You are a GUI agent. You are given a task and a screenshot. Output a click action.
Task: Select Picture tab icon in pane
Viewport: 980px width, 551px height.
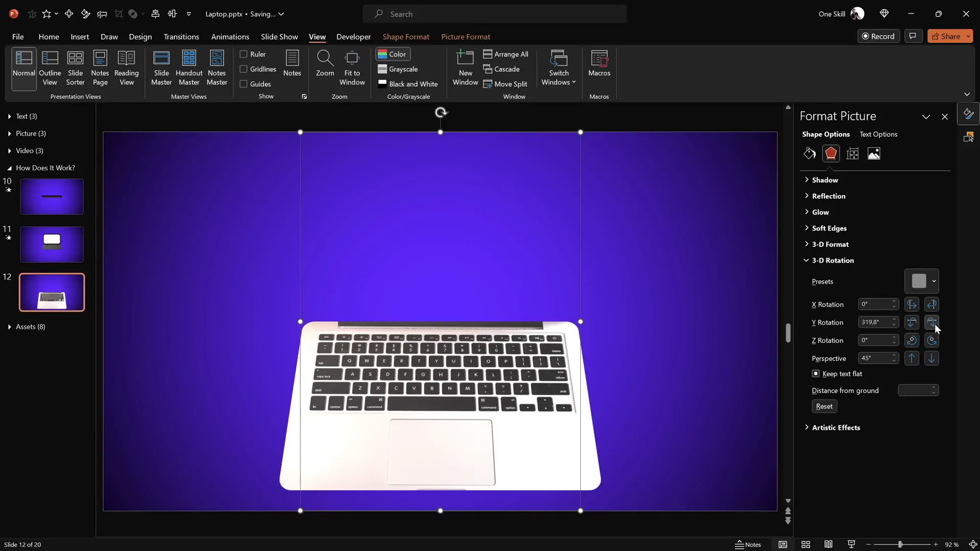coord(874,154)
